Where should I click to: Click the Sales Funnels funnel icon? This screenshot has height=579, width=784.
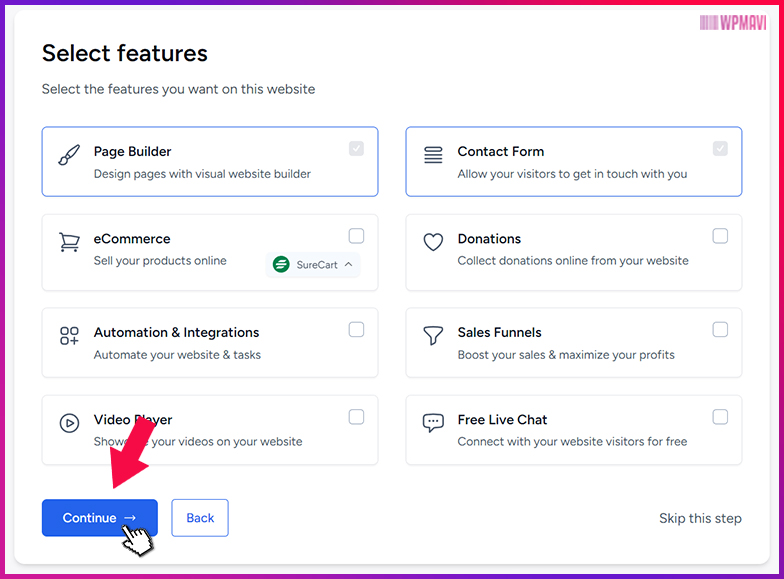coord(433,336)
